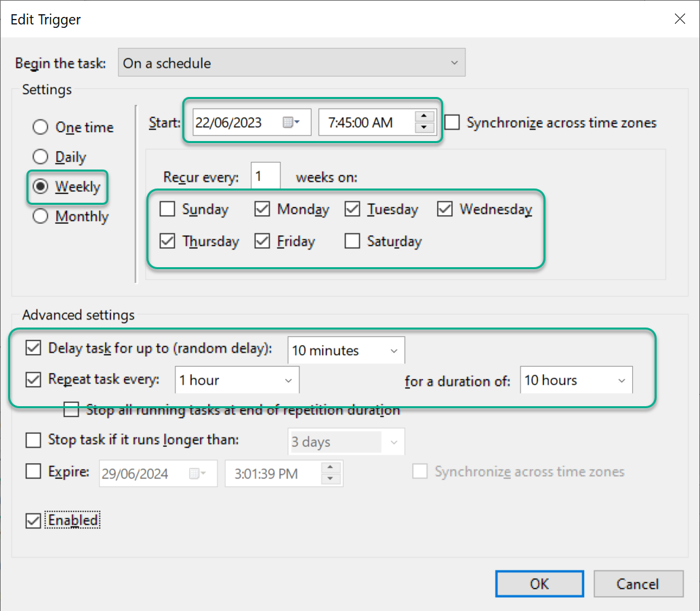Screen dimensions: 700x611
Task: Open the Repeat task every dropdown
Action: click(x=287, y=380)
